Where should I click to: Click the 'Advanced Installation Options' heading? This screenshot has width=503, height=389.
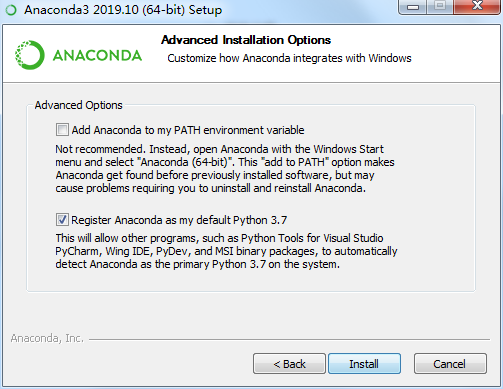point(246,40)
